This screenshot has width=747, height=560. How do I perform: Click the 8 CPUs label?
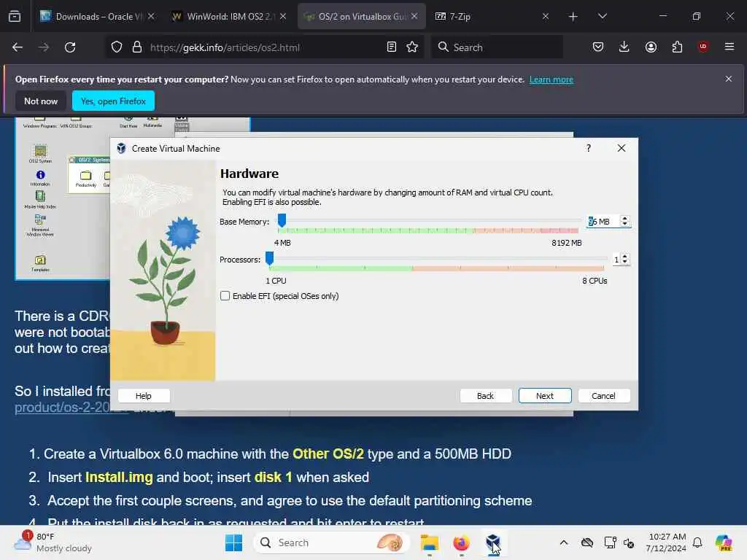(x=595, y=281)
